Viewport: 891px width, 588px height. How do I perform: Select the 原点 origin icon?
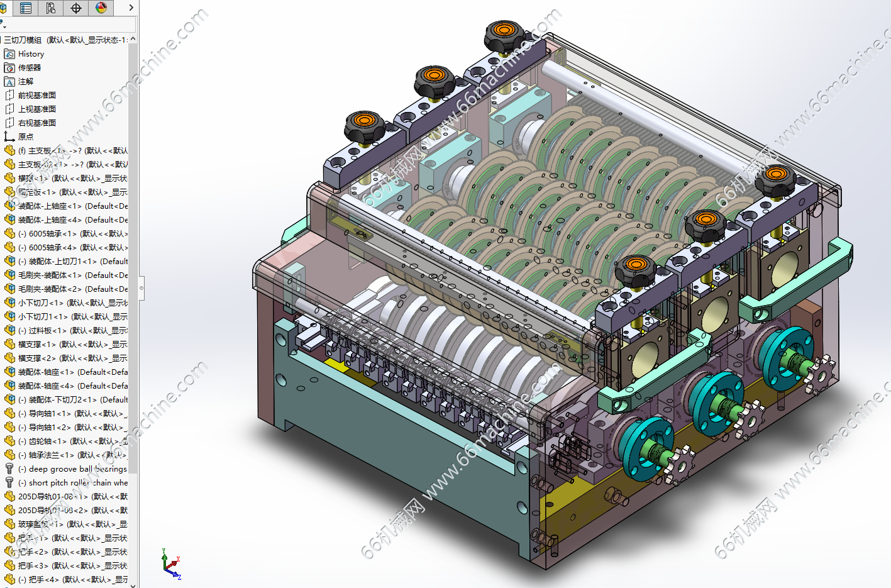[x=9, y=136]
